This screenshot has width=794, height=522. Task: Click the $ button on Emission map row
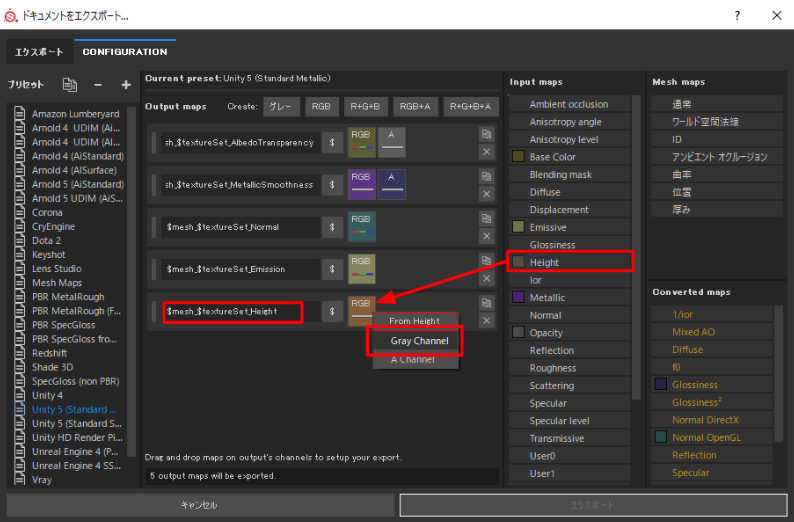click(x=332, y=269)
